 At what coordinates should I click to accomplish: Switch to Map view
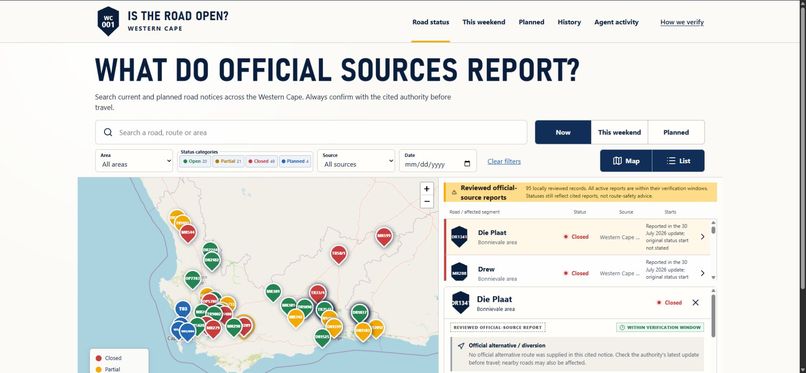tap(626, 161)
